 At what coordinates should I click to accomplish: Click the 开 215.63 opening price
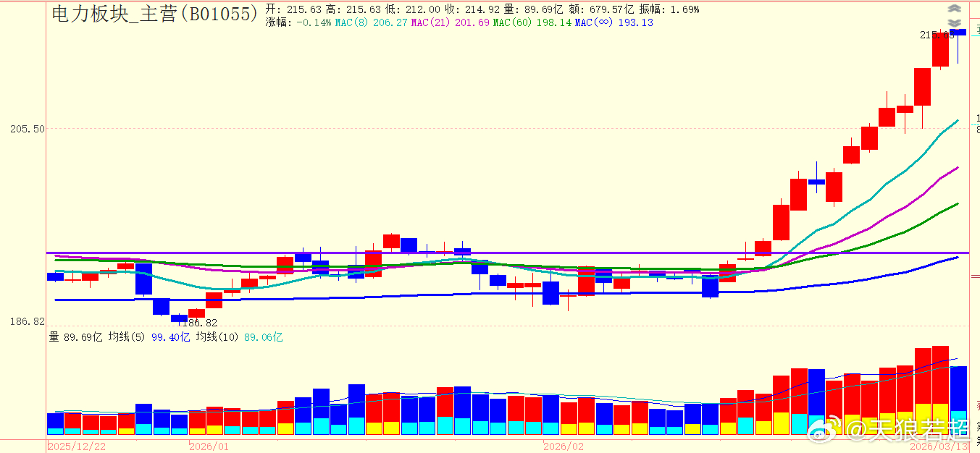[293, 9]
